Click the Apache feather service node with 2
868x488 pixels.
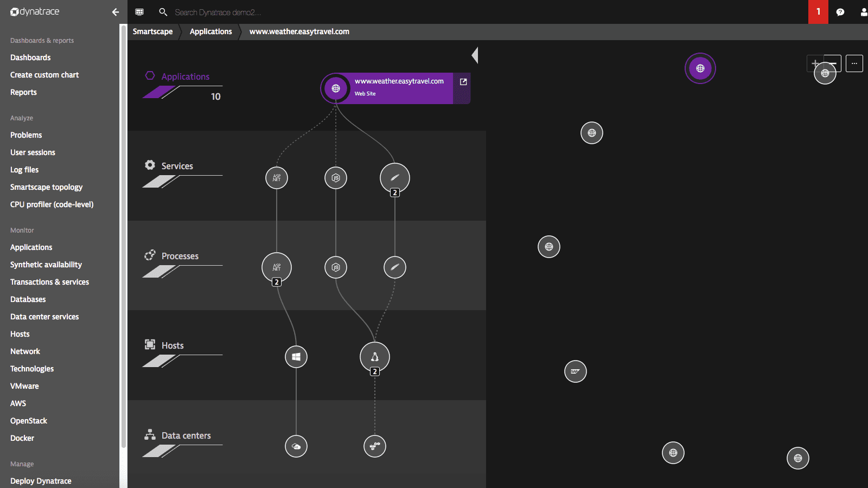(x=395, y=178)
